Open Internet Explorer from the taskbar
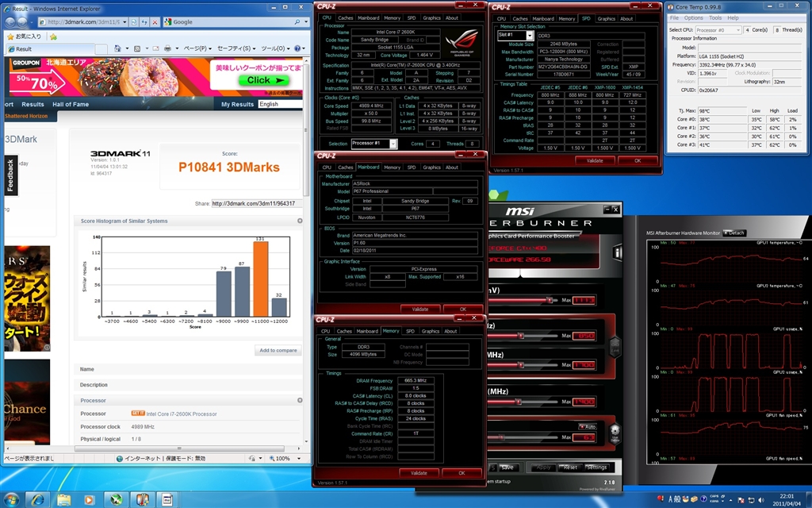Viewport: 812px width, 508px height. click(37, 499)
